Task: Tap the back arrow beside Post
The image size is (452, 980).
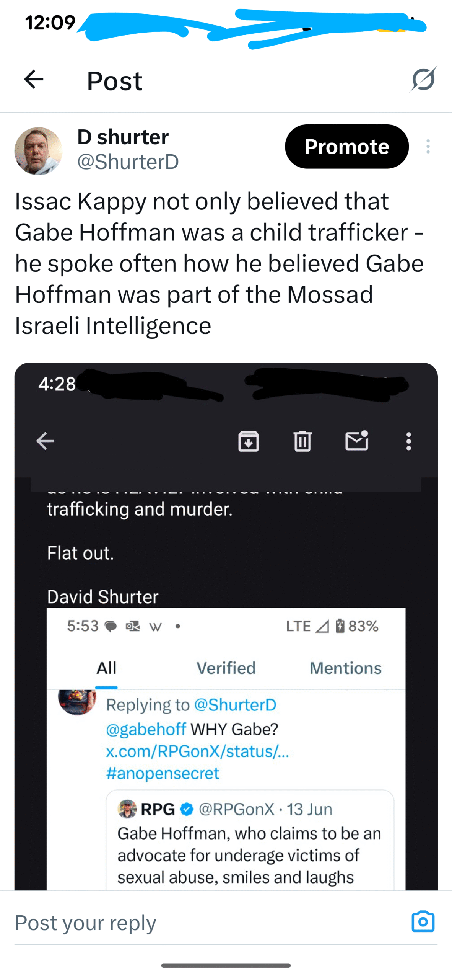Action: (x=34, y=80)
